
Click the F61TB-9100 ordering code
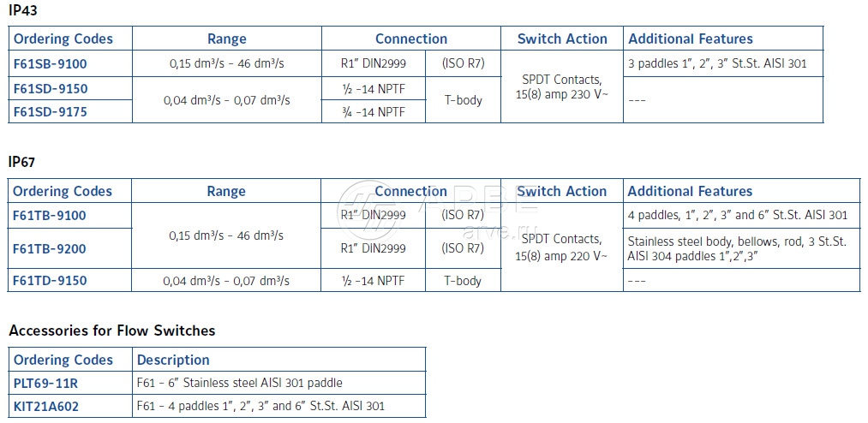(x=50, y=216)
